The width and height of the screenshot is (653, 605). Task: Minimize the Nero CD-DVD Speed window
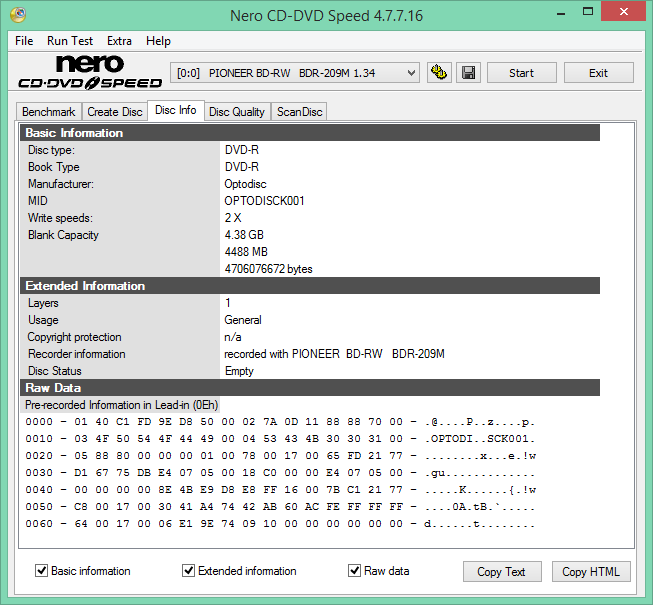(x=561, y=12)
